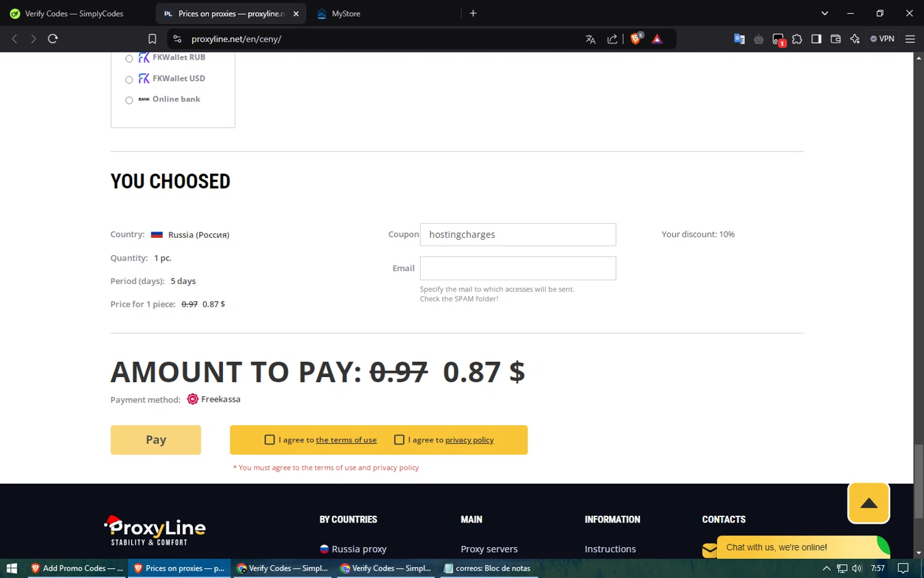Open Brave Rewards triangle icon

coord(657,39)
